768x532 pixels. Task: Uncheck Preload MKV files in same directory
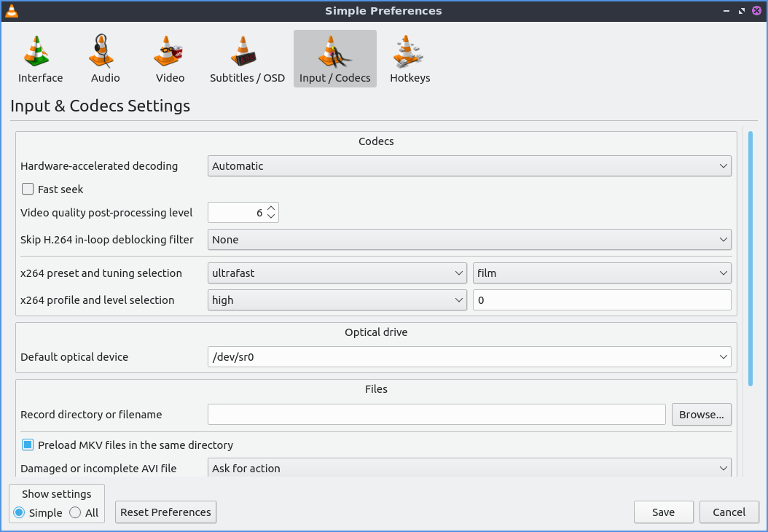28,445
